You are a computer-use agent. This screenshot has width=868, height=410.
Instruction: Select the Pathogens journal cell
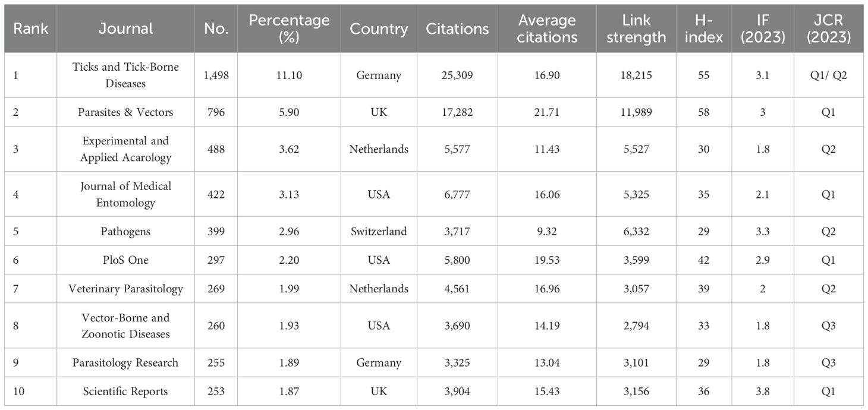[125, 231]
